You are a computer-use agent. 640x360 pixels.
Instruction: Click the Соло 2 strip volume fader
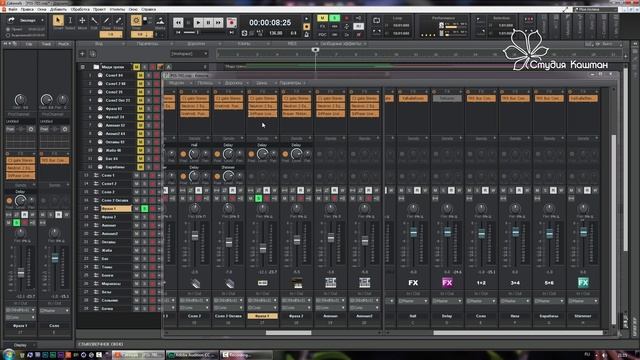[x=195, y=236]
